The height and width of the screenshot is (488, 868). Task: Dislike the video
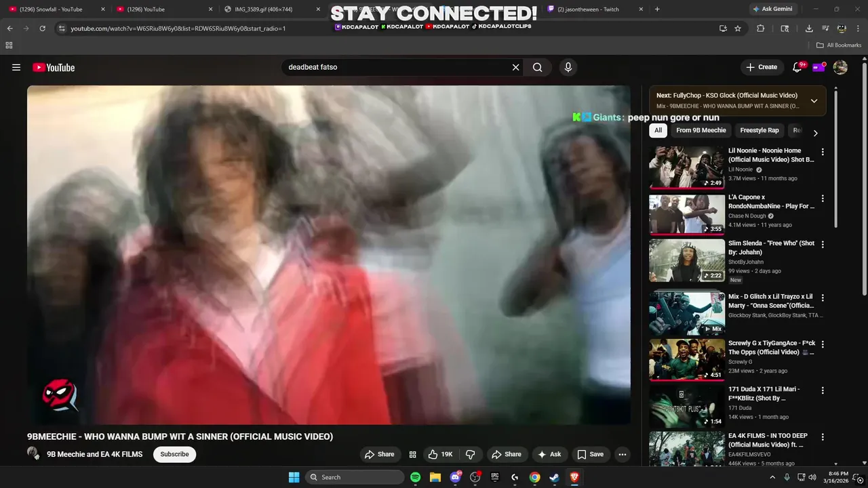click(470, 454)
